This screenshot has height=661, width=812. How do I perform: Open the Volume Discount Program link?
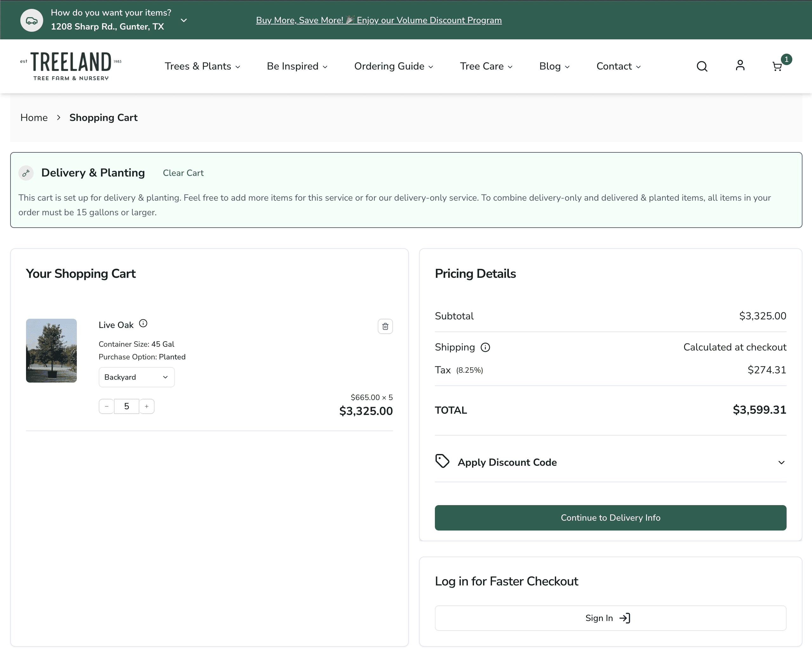click(x=379, y=20)
